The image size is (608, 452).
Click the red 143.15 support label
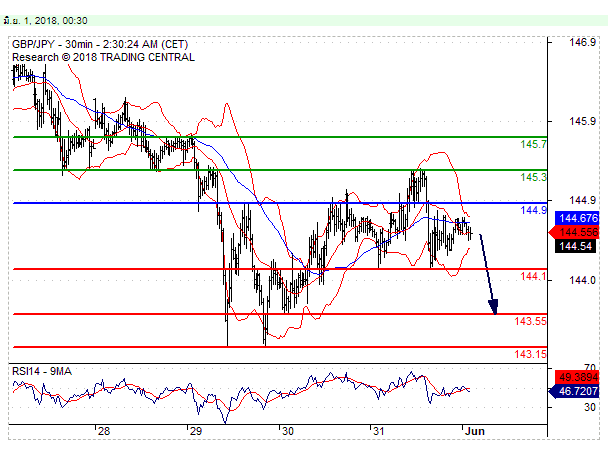coord(530,354)
